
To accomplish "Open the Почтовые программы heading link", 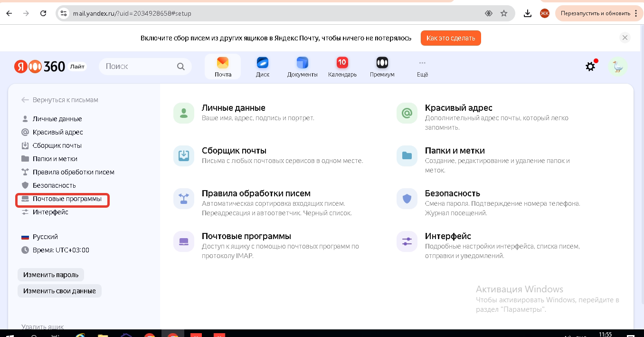I will tap(246, 236).
